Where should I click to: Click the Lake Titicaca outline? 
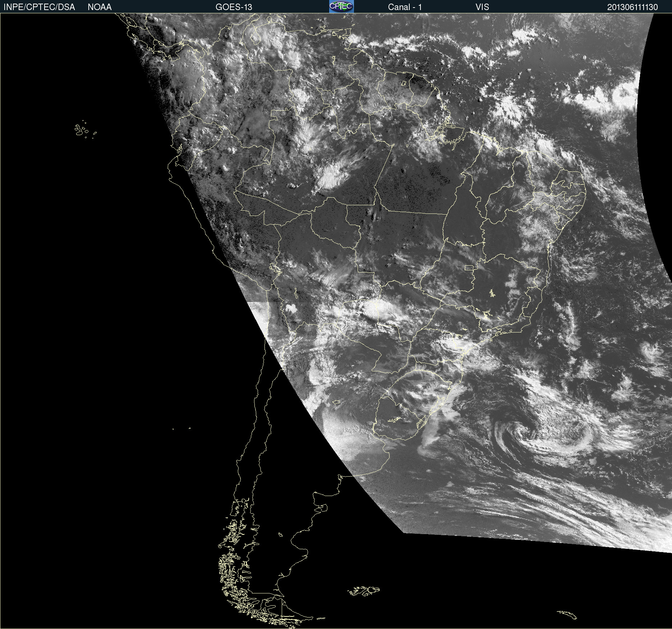276,268
